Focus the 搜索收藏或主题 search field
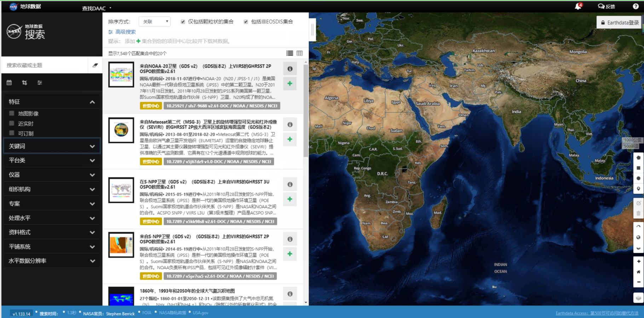644x318 pixels. click(x=45, y=65)
